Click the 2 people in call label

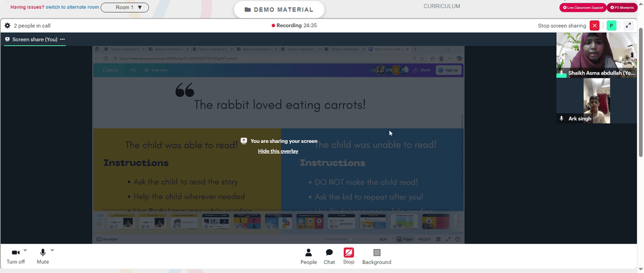[32, 26]
